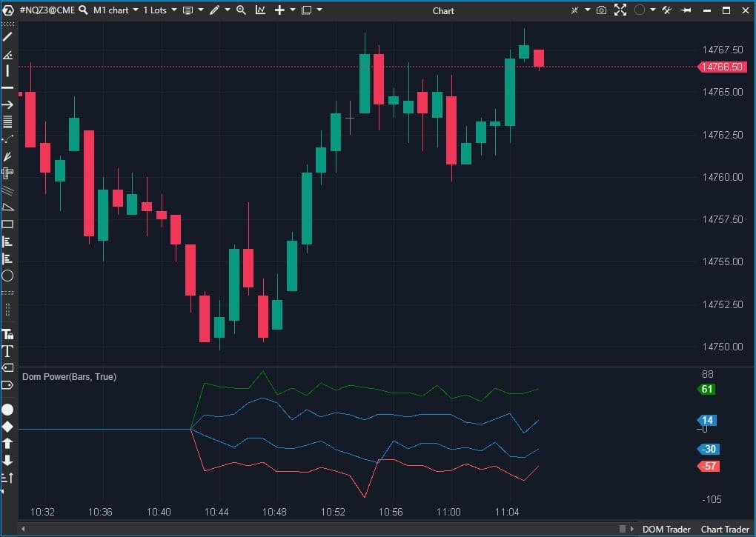Expand the plus add-item dropdown arrow

tap(293, 10)
